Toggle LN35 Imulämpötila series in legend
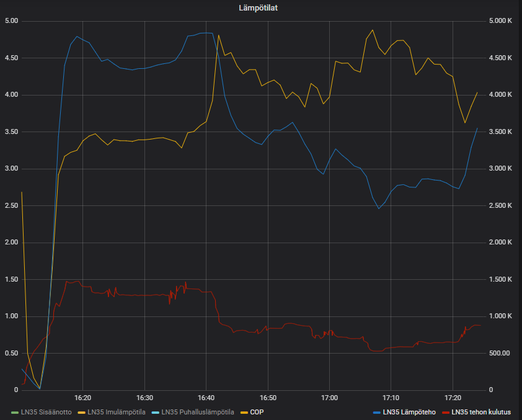The image size is (522, 420). point(116,412)
